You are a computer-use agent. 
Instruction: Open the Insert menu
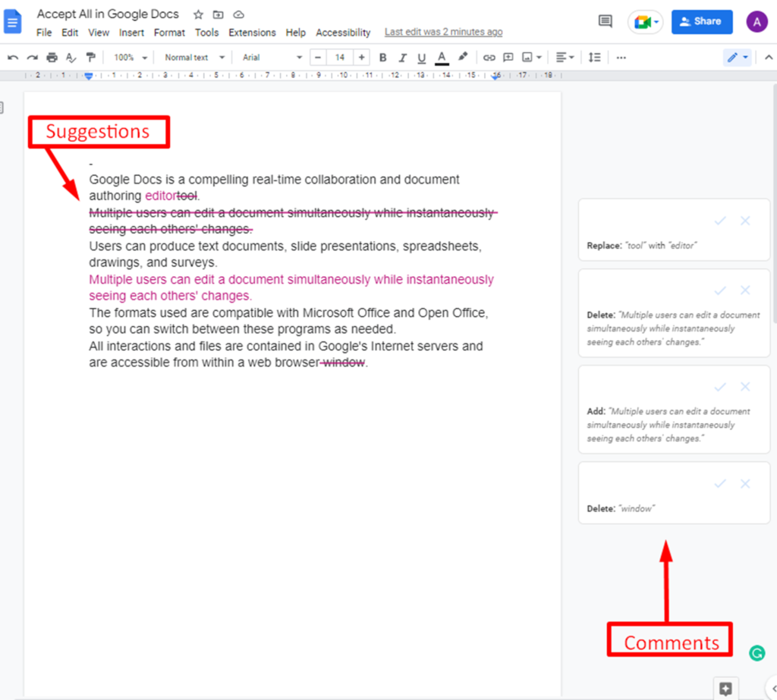click(x=131, y=33)
